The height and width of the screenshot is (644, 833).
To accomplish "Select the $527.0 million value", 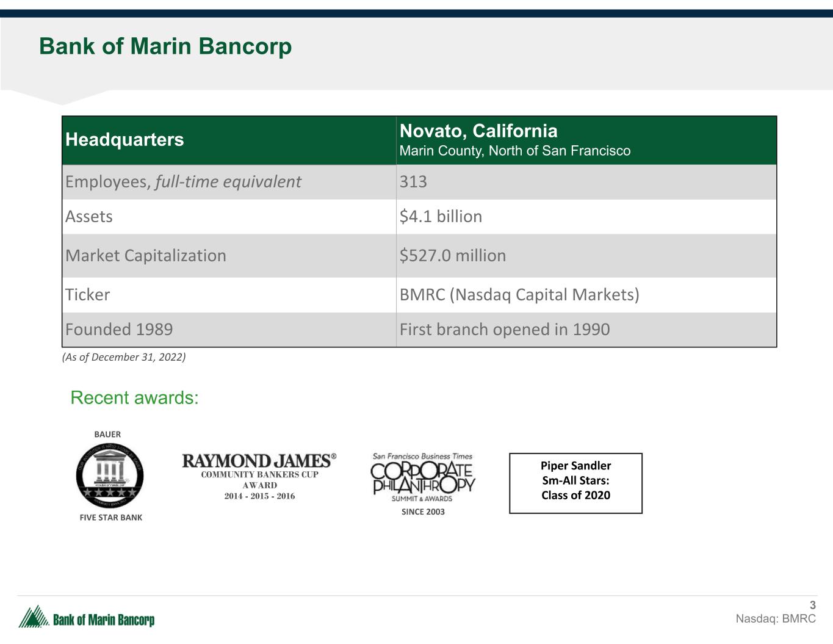I will [x=452, y=255].
